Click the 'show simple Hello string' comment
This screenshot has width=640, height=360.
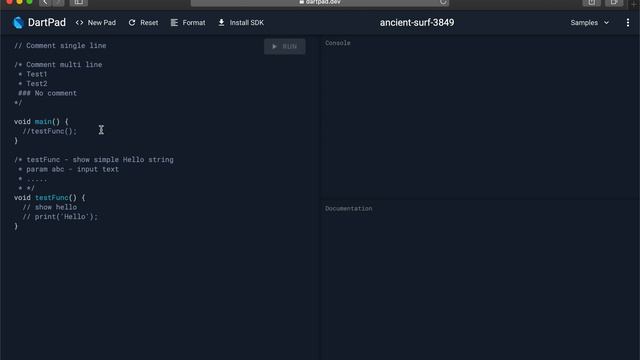tap(123, 160)
